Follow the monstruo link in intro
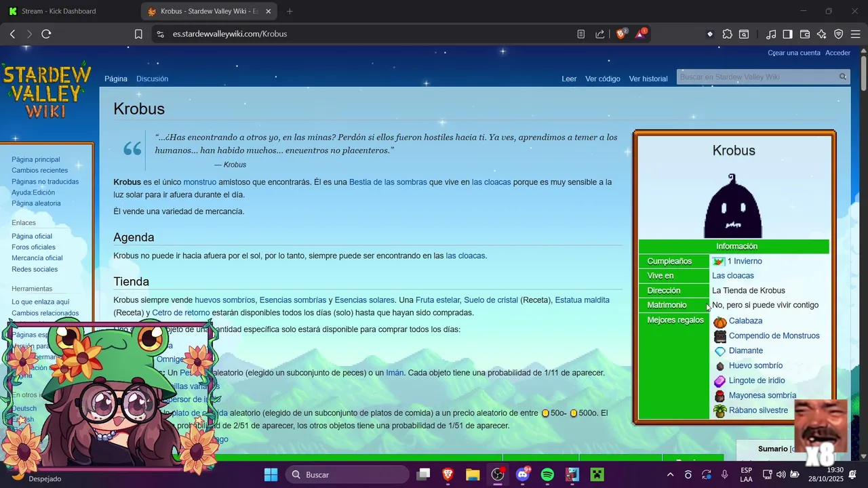868x488 pixels. point(199,182)
